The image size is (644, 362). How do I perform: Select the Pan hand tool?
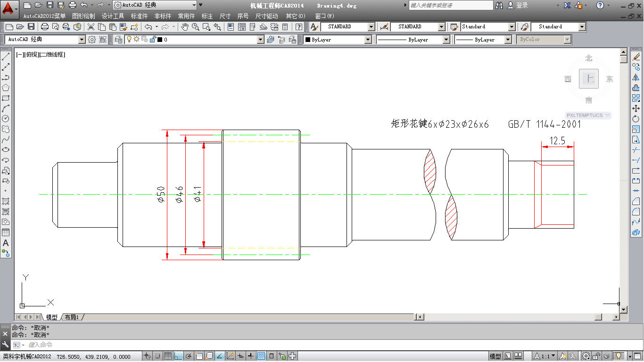[x=185, y=27]
